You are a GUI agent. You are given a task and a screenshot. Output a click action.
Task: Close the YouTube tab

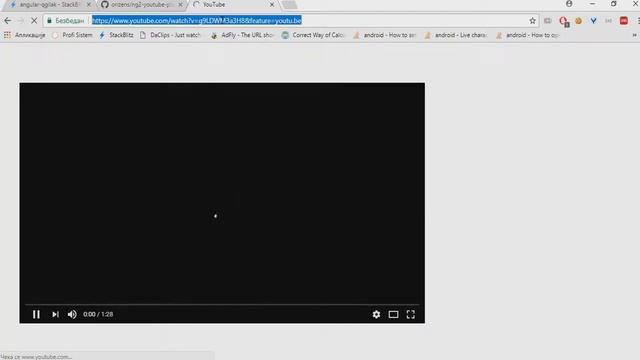tap(272, 4)
